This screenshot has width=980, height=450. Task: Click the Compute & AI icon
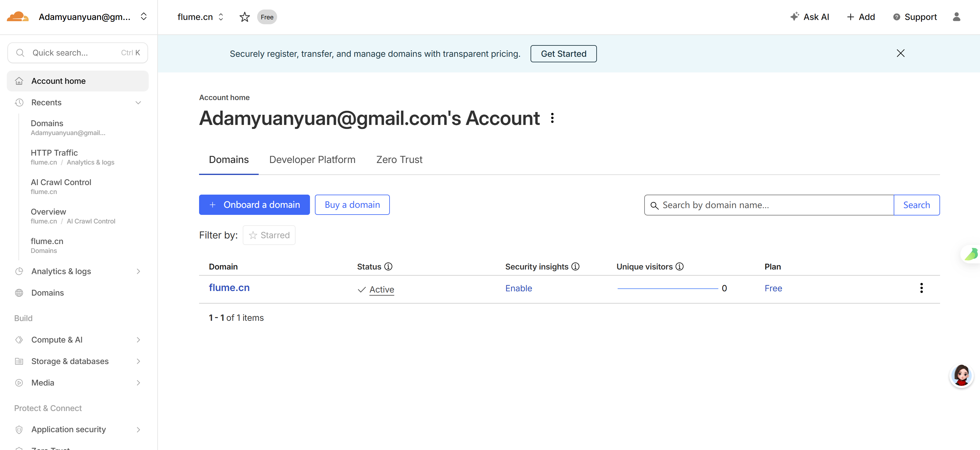point(19,340)
